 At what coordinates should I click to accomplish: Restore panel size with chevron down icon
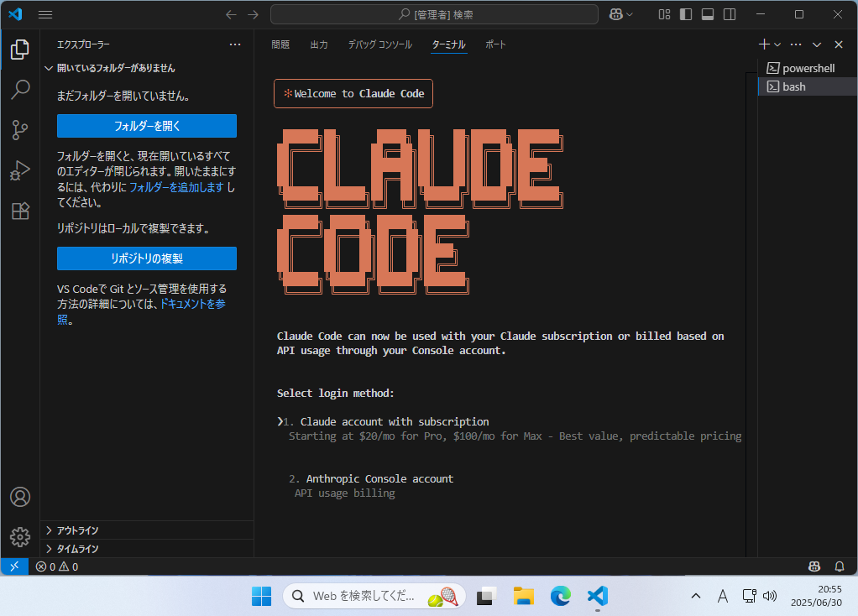(x=817, y=44)
